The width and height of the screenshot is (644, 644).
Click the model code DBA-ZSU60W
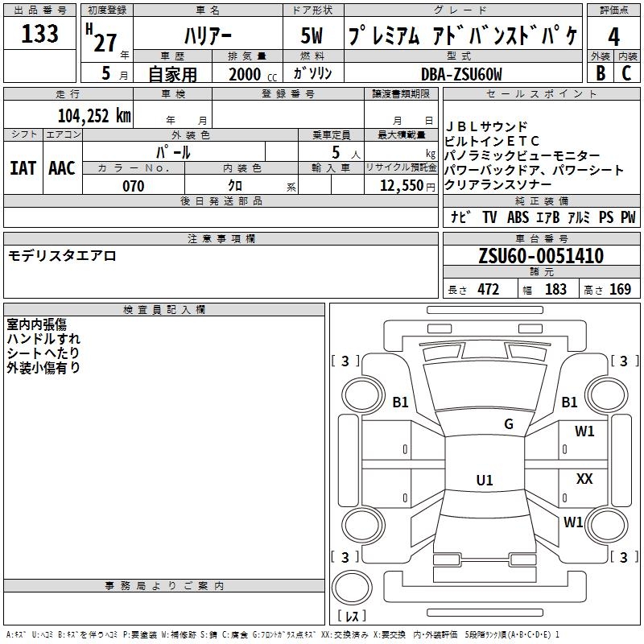coord(461,74)
